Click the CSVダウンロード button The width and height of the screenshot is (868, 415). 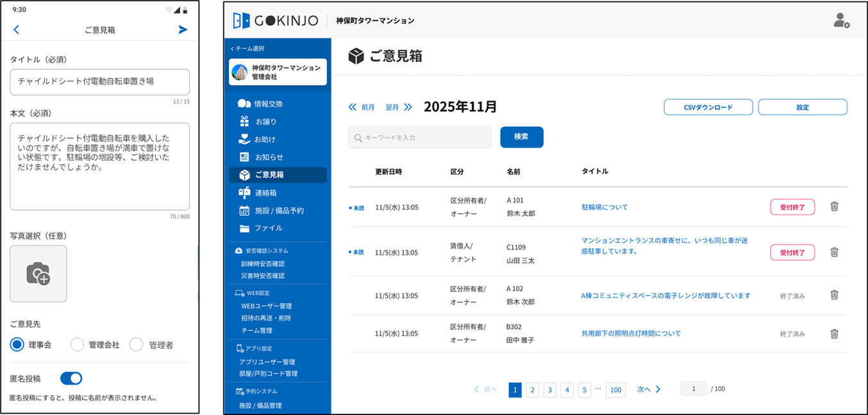[x=708, y=107]
